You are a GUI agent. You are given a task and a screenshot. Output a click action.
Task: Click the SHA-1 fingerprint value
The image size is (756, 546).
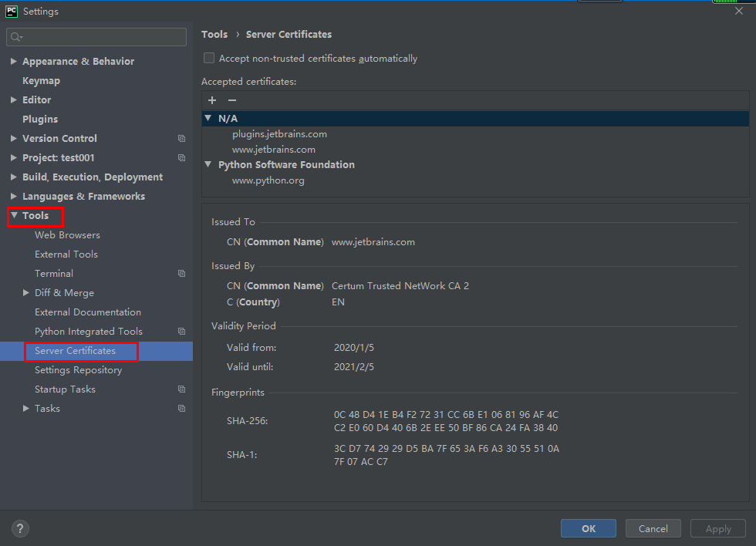pos(447,455)
